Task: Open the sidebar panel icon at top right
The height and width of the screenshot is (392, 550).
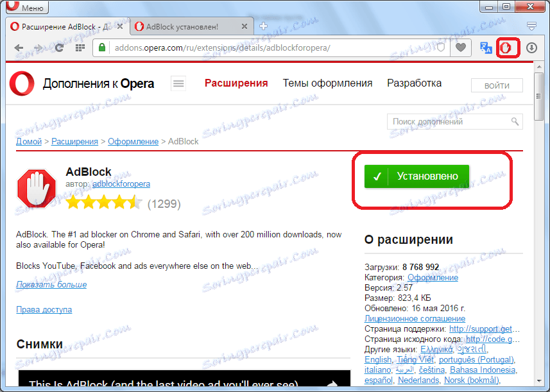Action: 531,26
